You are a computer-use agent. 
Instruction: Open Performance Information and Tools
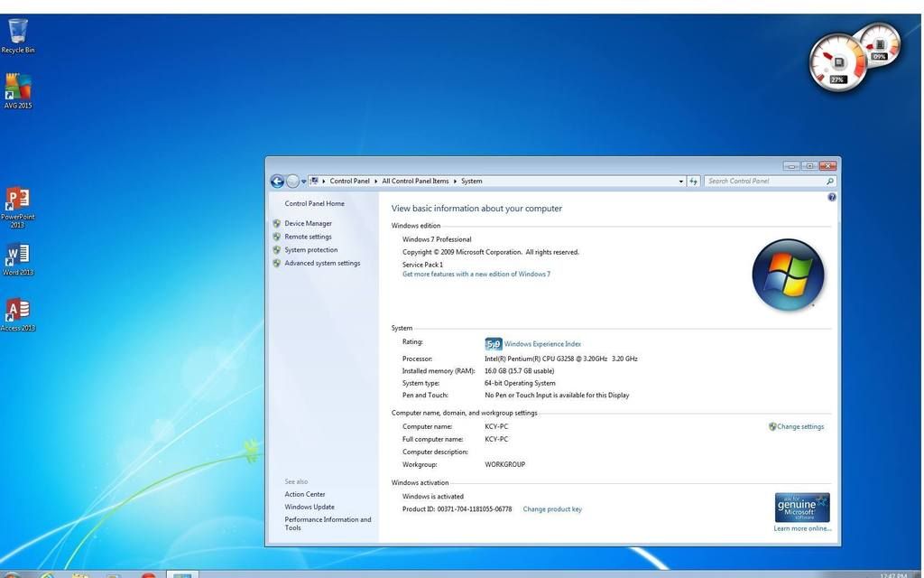coord(328,524)
